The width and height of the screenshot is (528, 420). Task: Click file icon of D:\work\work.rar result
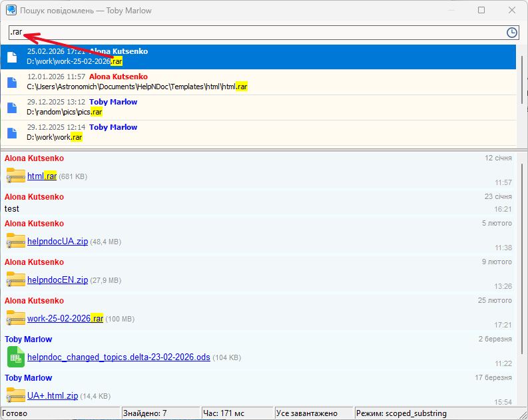click(x=12, y=132)
